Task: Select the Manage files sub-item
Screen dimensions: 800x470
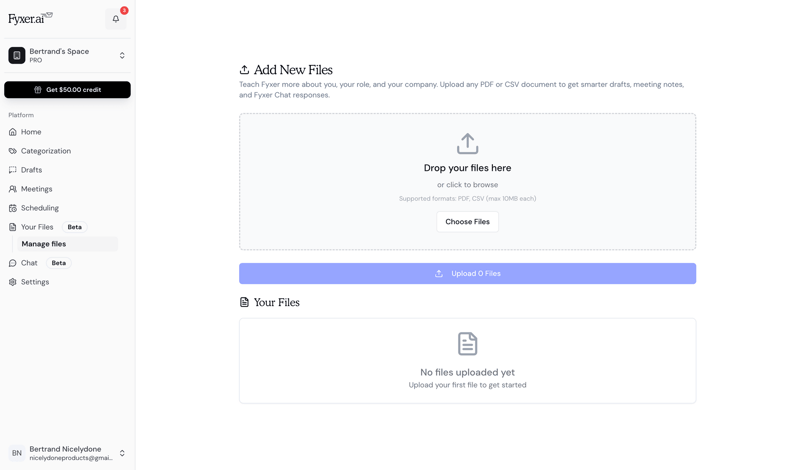Action: pyautogui.click(x=67, y=244)
